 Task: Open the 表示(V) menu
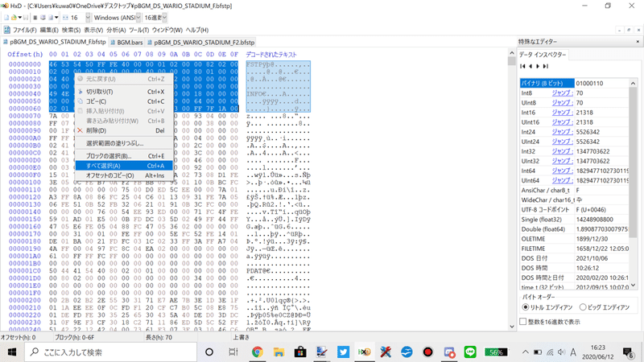pos(93,30)
